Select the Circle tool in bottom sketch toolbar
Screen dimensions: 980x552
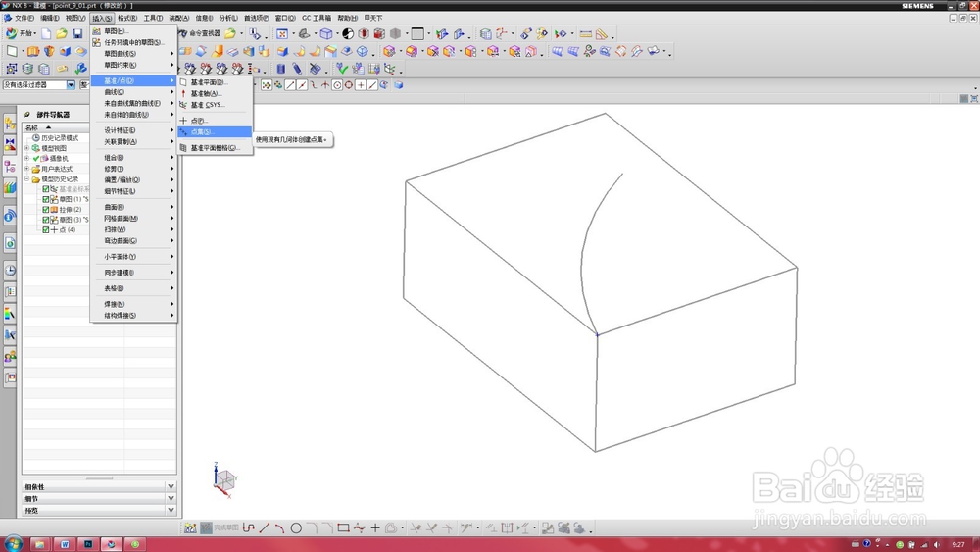coord(296,528)
